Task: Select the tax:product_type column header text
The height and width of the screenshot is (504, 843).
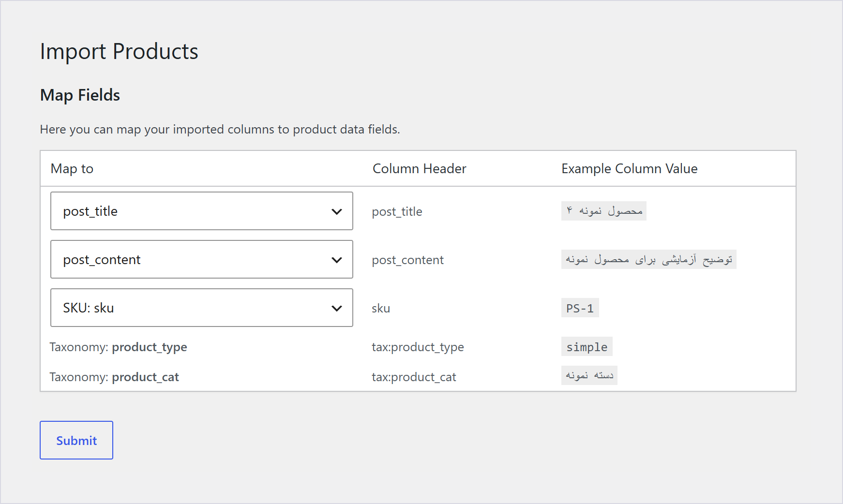Action: click(418, 347)
